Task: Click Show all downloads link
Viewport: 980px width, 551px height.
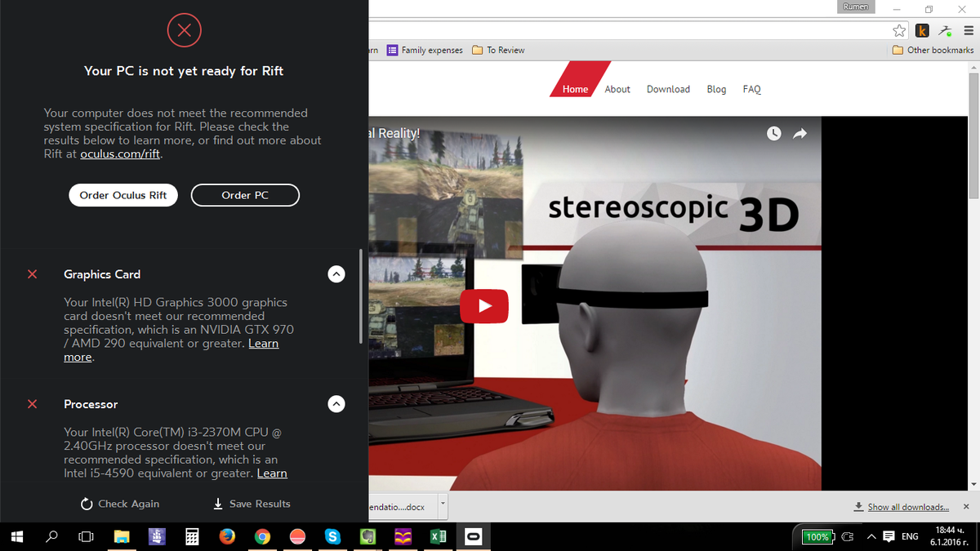Action: [908, 507]
